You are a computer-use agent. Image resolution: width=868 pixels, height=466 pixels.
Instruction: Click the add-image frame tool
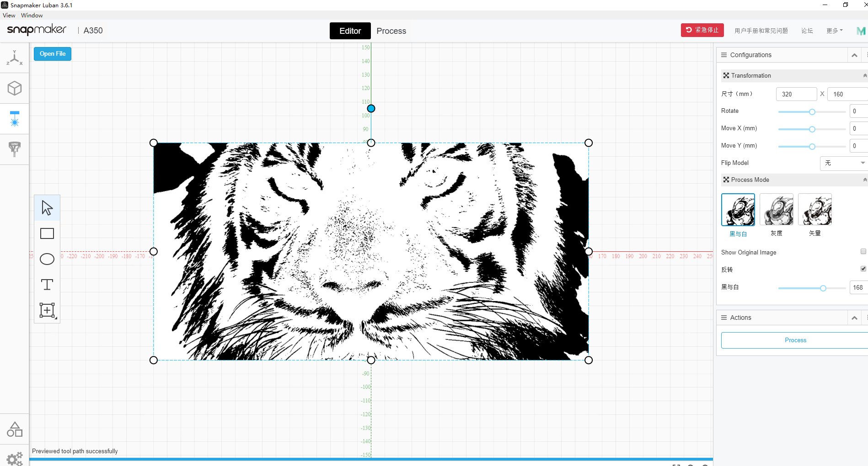coord(48,310)
